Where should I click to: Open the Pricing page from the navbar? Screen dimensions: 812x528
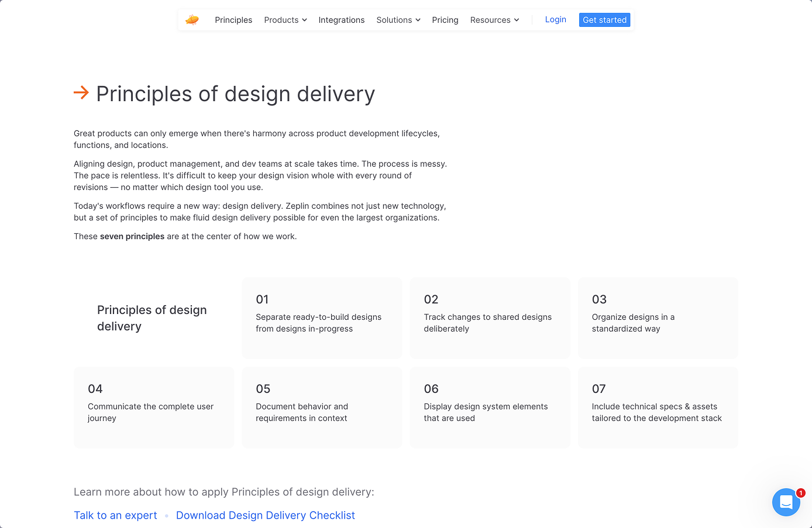click(x=445, y=19)
